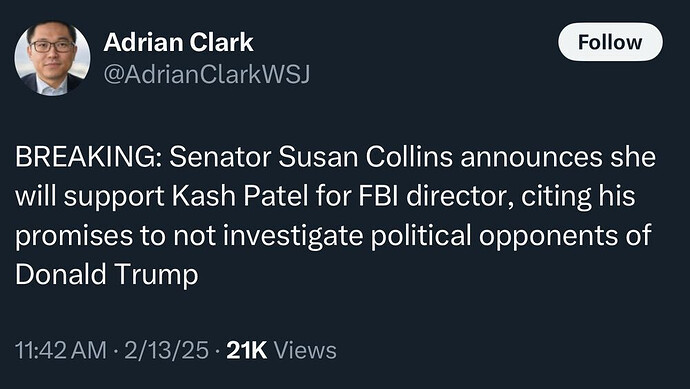The width and height of the screenshot is (690, 389).
Task: Open Adrian Clark's profile photo
Action: 52,58
